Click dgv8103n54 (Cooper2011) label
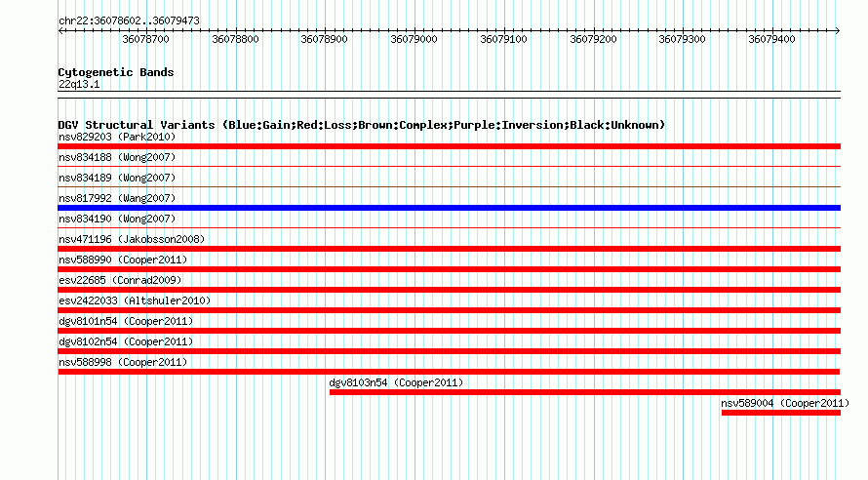 396,382
